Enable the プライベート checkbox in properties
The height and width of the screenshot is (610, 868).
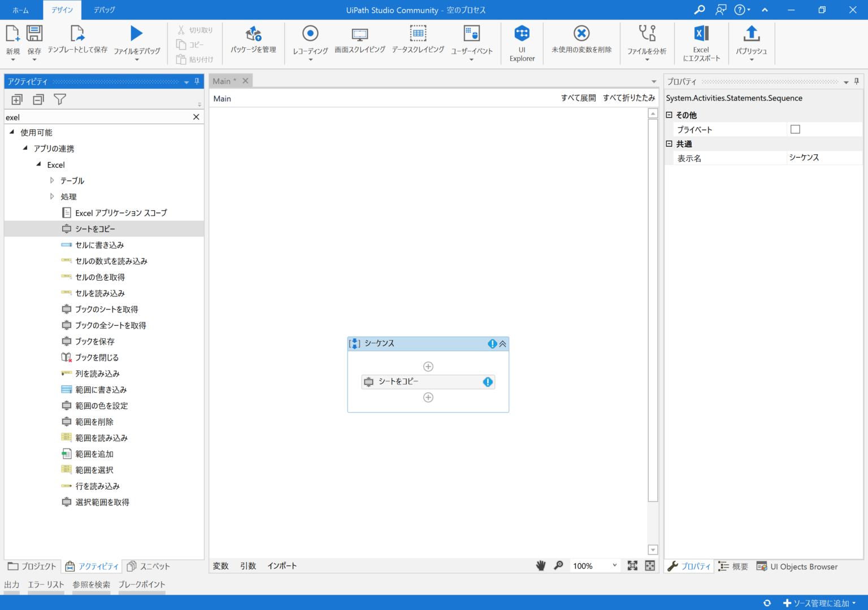[795, 129]
